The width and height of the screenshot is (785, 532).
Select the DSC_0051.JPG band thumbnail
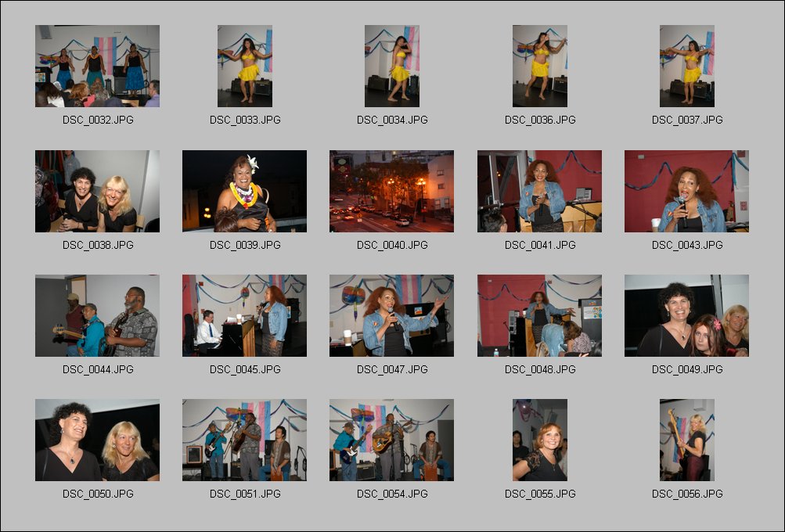pyautogui.click(x=245, y=440)
